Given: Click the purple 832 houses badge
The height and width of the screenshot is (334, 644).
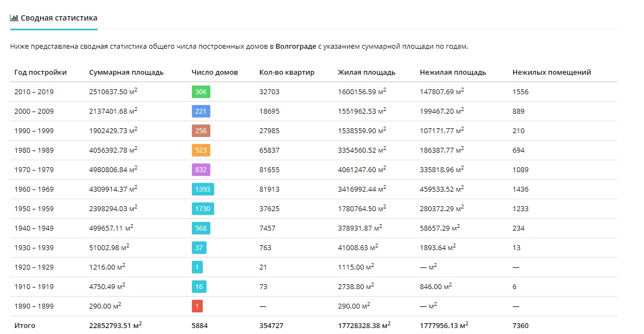Looking at the screenshot, I should pos(201,170).
